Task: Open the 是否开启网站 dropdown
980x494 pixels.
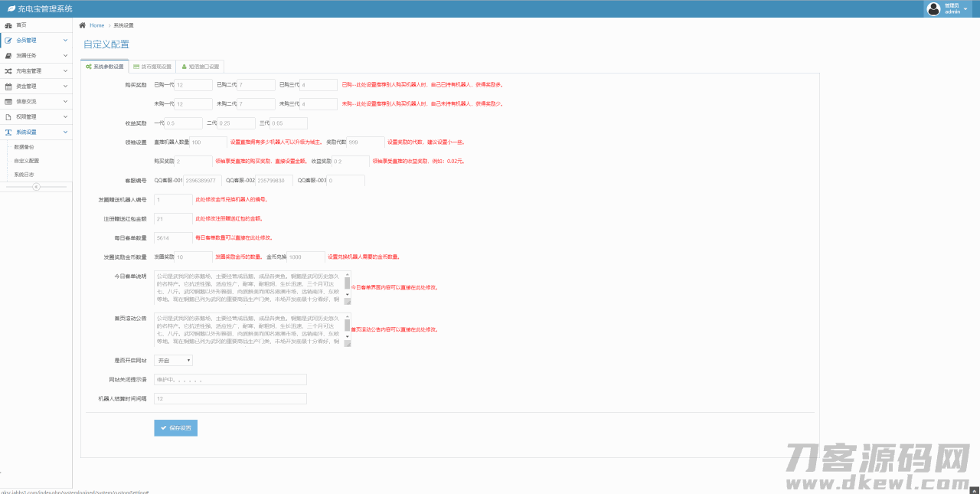Action: pyautogui.click(x=173, y=360)
